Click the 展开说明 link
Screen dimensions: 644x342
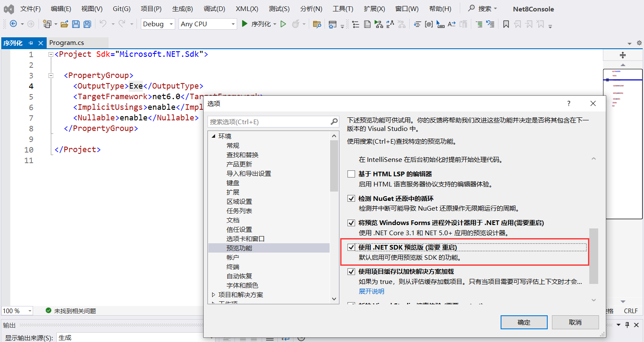click(372, 291)
